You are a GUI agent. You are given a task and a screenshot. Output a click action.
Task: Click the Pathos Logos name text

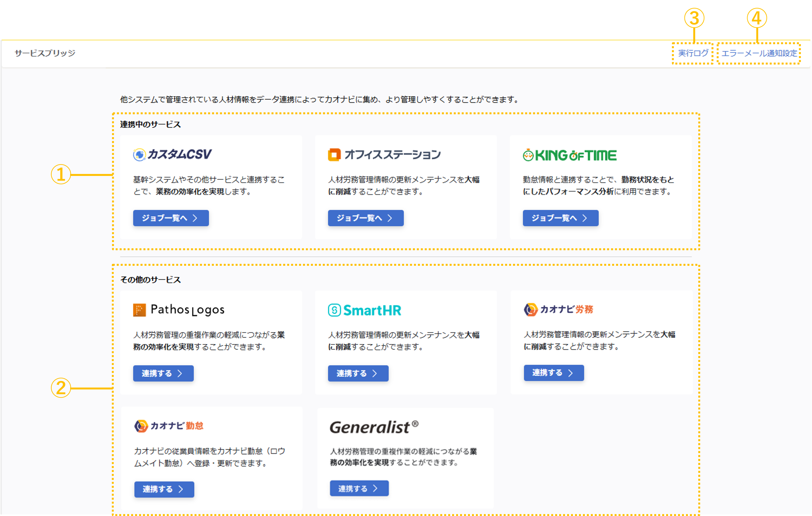188,309
